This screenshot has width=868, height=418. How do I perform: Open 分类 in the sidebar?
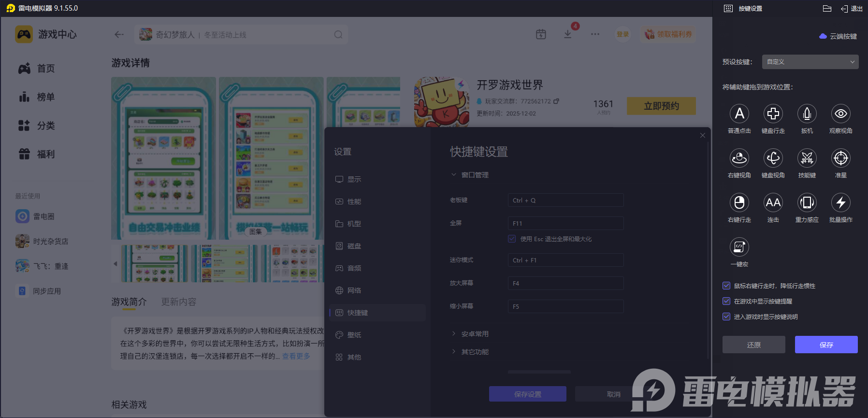click(37, 126)
